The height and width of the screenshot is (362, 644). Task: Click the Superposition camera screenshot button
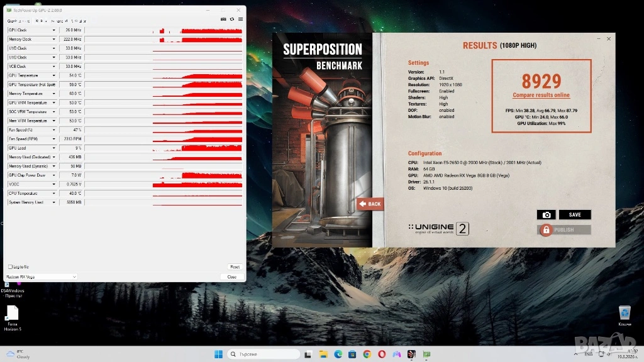click(x=547, y=215)
